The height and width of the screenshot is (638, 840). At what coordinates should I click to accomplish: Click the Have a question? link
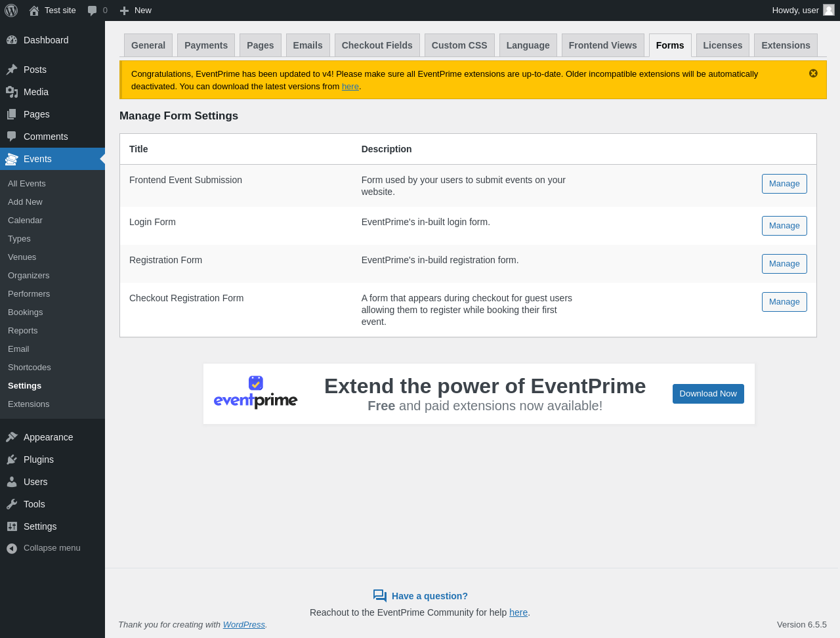(430, 596)
